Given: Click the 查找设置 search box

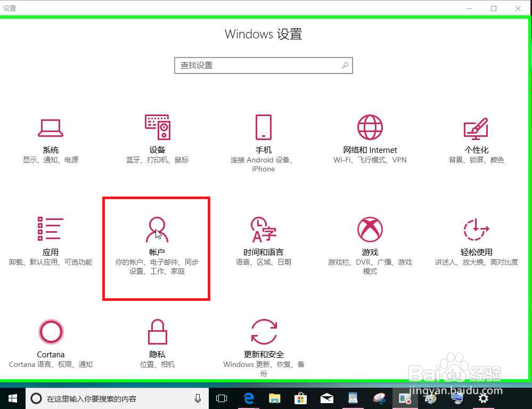Looking at the screenshot, I should pos(263,66).
